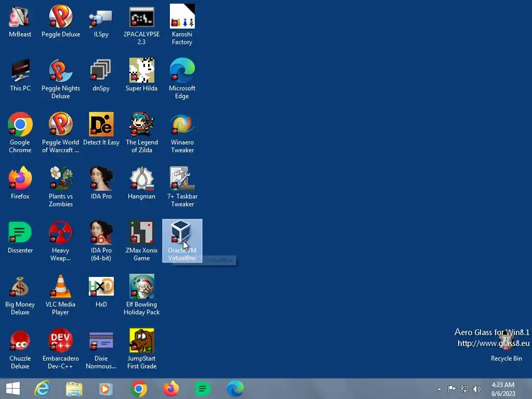Open the media player taskbar icon
Viewport: 532px width, 399px height.
[x=105, y=389]
